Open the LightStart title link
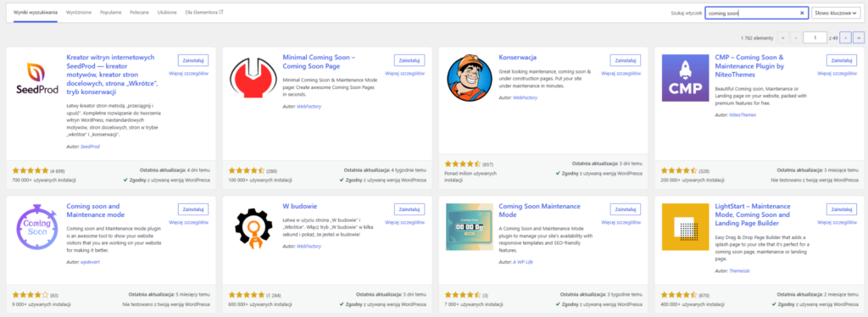Image resolution: width=868 pixels, height=317 pixels. click(753, 214)
